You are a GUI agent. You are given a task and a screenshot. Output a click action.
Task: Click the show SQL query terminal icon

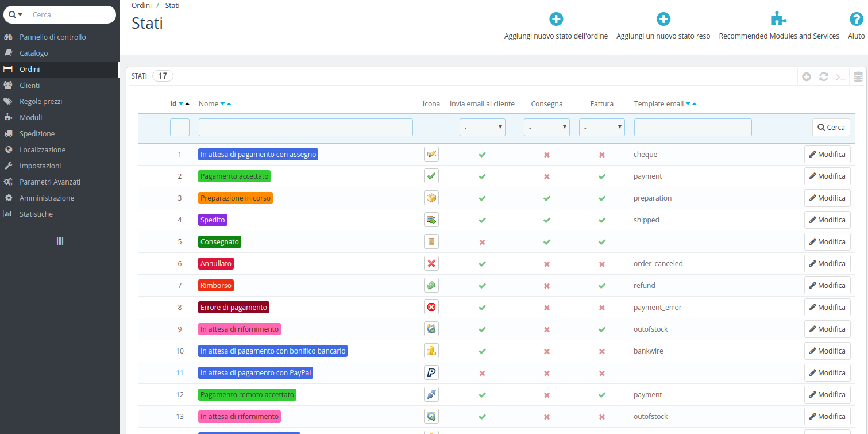pyautogui.click(x=841, y=76)
